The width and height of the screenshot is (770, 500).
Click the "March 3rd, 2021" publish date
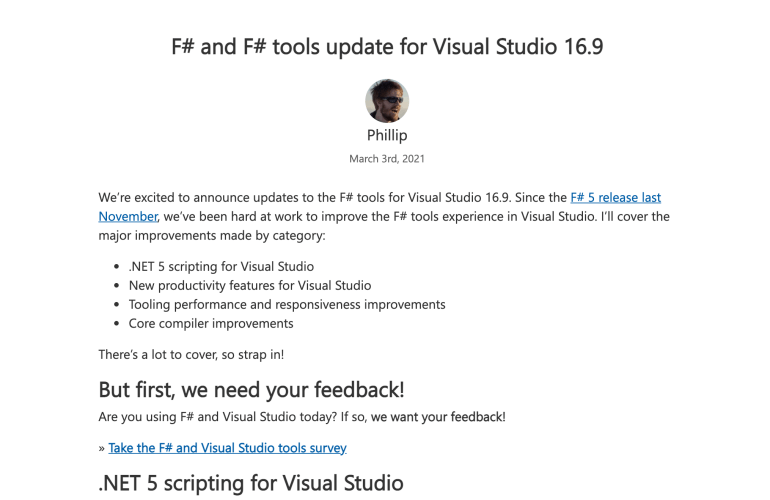386,159
